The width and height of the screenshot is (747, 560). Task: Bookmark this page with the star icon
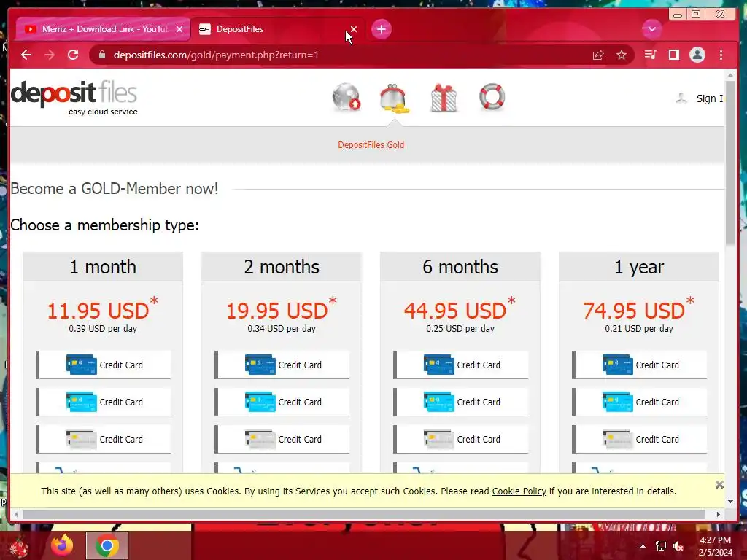(622, 55)
